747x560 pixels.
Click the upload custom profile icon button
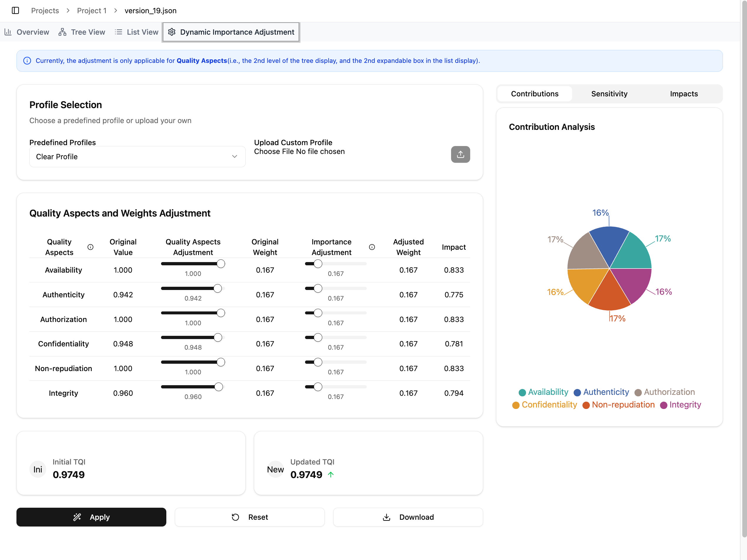(x=460, y=154)
